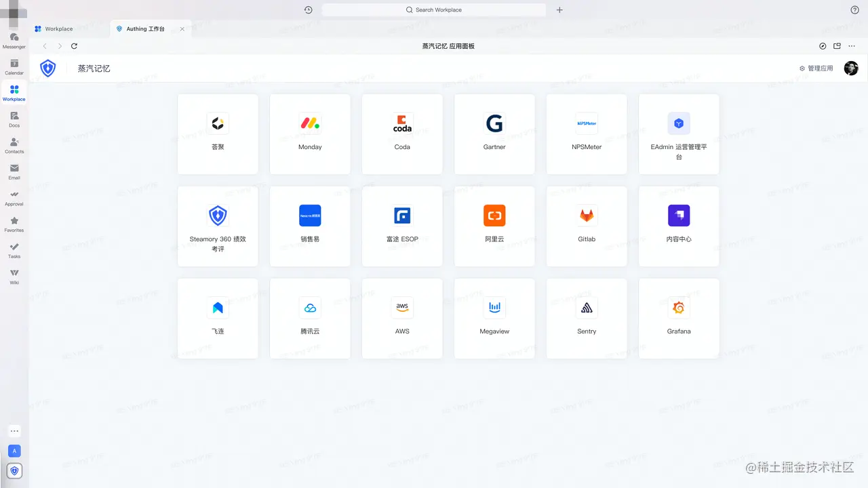Open the Grafana app card
The height and width of the screenshot is (488, 868).
[679, 319]
